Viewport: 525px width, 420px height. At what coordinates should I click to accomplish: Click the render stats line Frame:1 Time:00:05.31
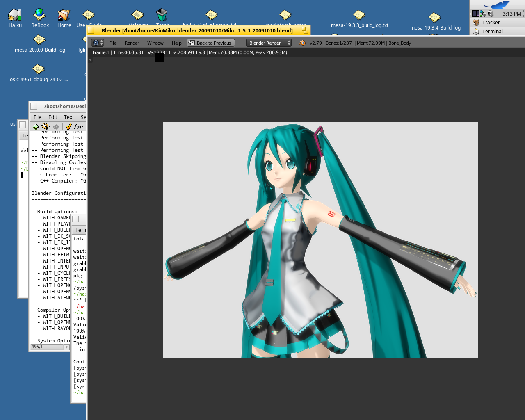pos(190,52)
